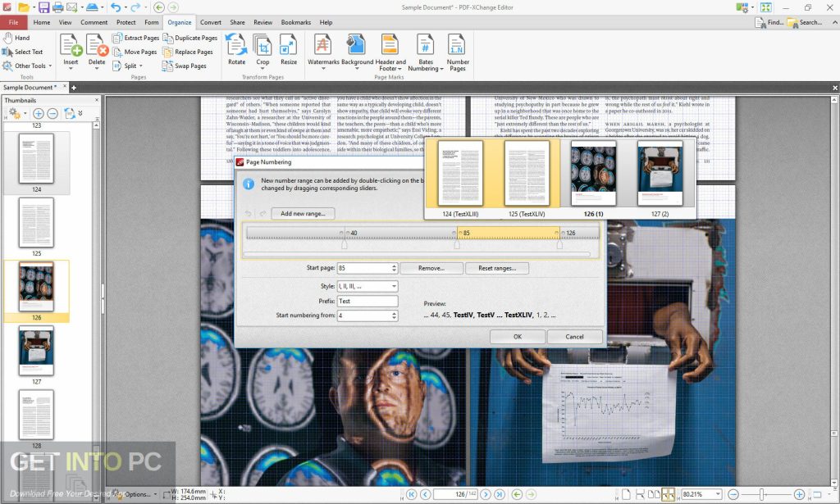Switch to the Convert ribbon tab

[x=211, y=22]
